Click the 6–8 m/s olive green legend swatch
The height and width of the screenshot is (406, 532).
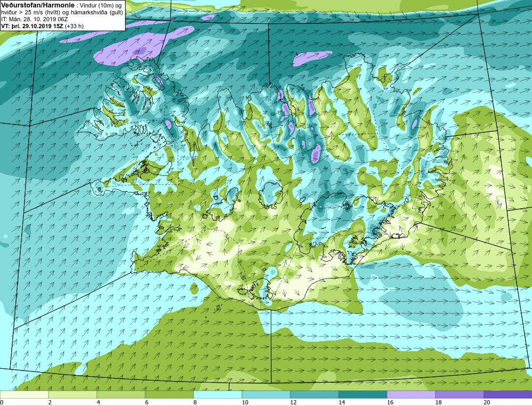tap(169, 395)
